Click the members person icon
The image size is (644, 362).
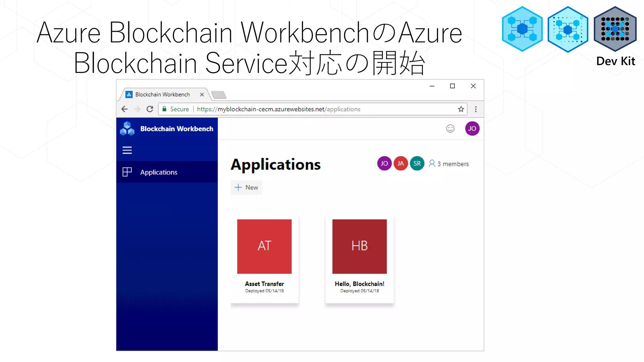click(x=432, y=163)
